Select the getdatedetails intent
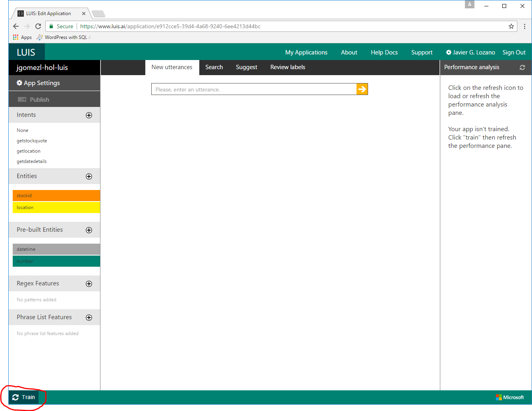Image resolution: width=532 pixels, height=411 pixels. coord(32,161)
